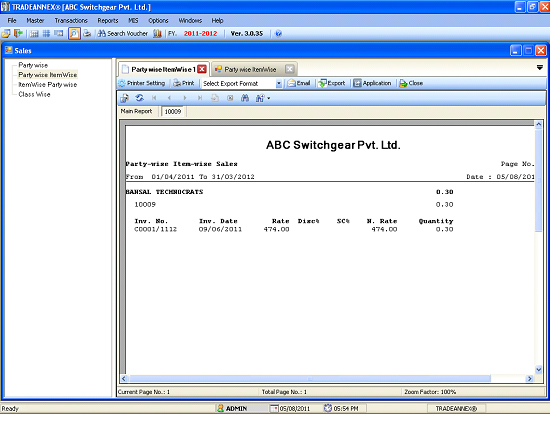This screenshot has height=429, width=550.
Task: Click the card icon next to the grid icon
Action: [x=59, y=33]
